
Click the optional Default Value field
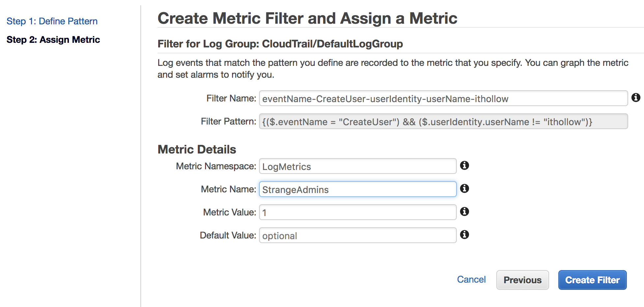(358, 236)
